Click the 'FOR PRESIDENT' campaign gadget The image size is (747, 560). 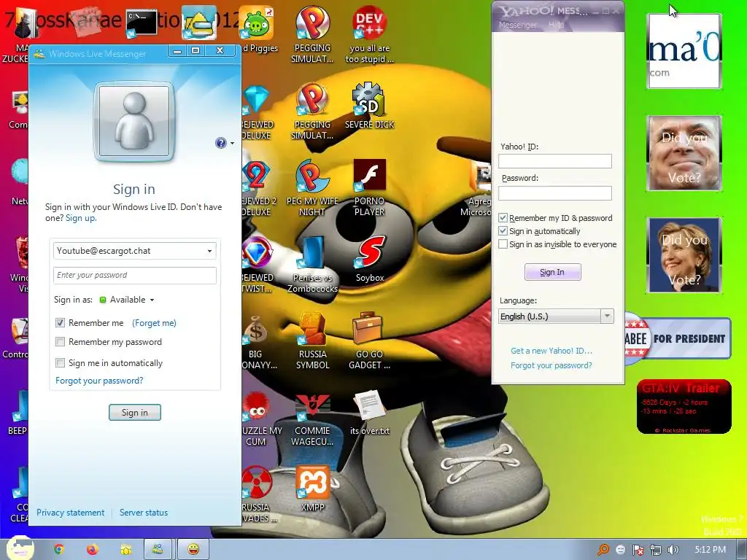pyautogui.click(x=678, y=338)
